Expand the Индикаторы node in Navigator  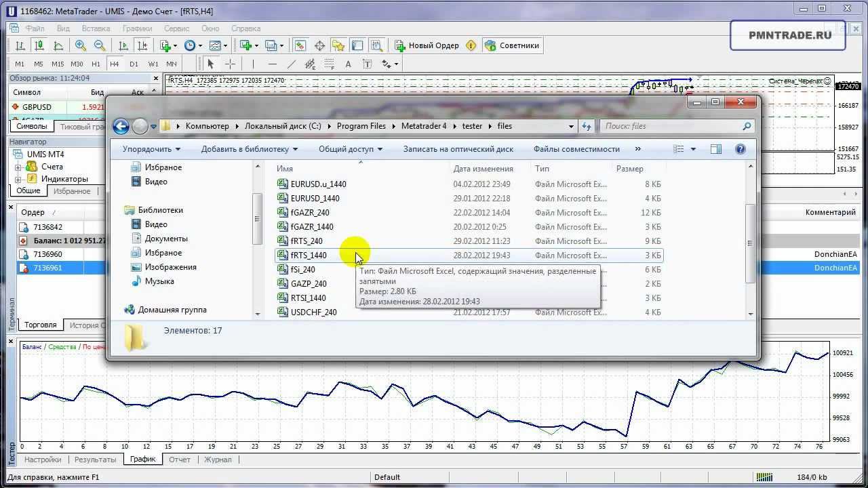pyautogui.click(x=19, y=179)
